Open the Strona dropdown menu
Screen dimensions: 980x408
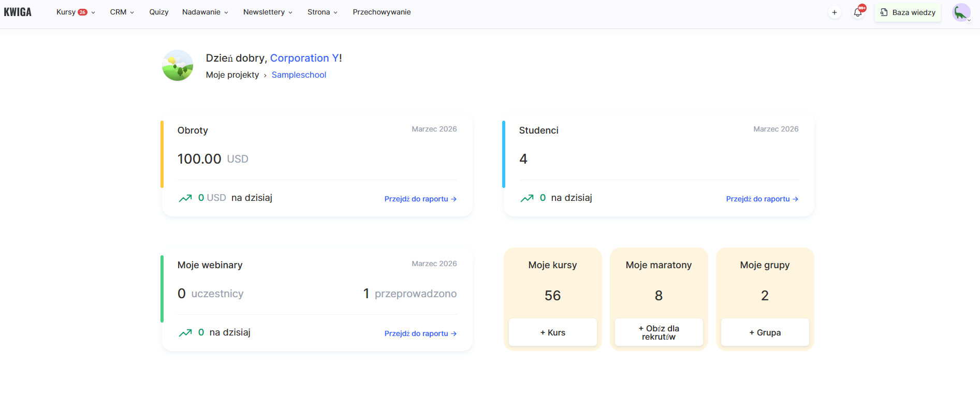click(322, 12)
